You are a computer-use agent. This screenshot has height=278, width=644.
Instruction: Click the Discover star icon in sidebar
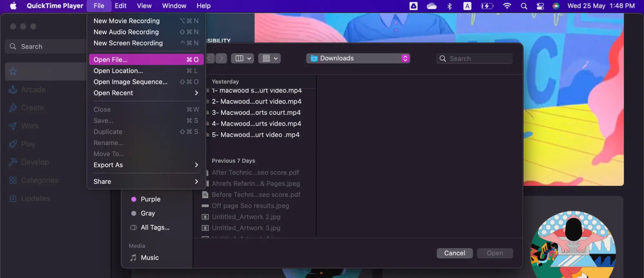[x=13, y=71]
